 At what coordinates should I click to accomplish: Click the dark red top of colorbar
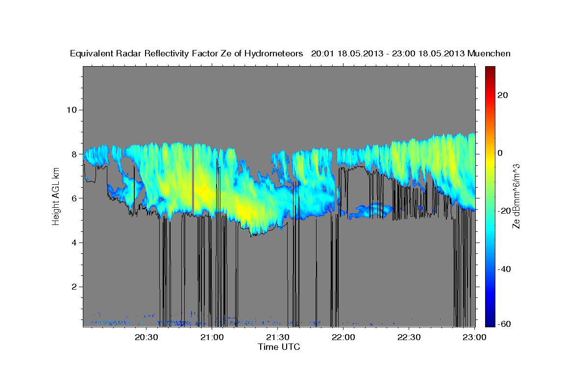[490, 71]
